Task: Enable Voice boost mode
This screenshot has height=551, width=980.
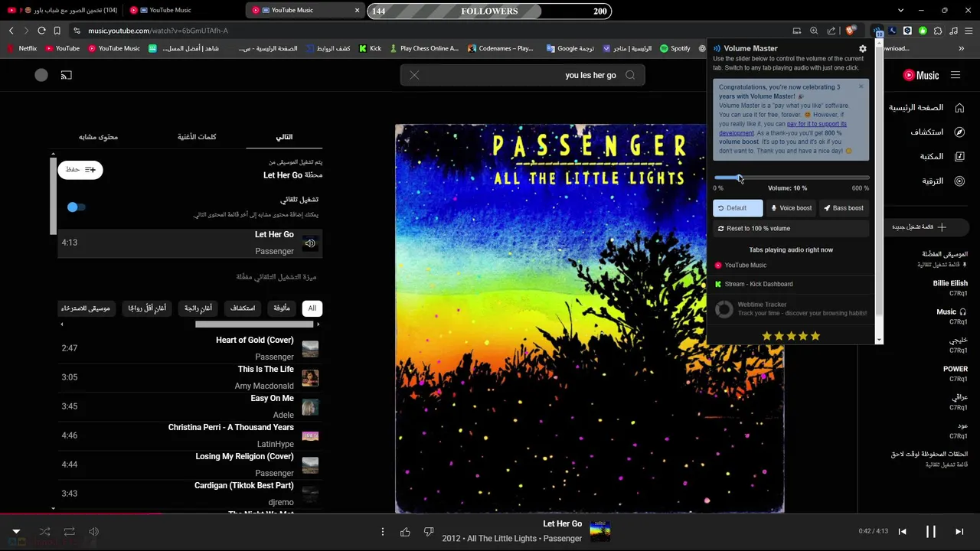Action: coord(791,208)
